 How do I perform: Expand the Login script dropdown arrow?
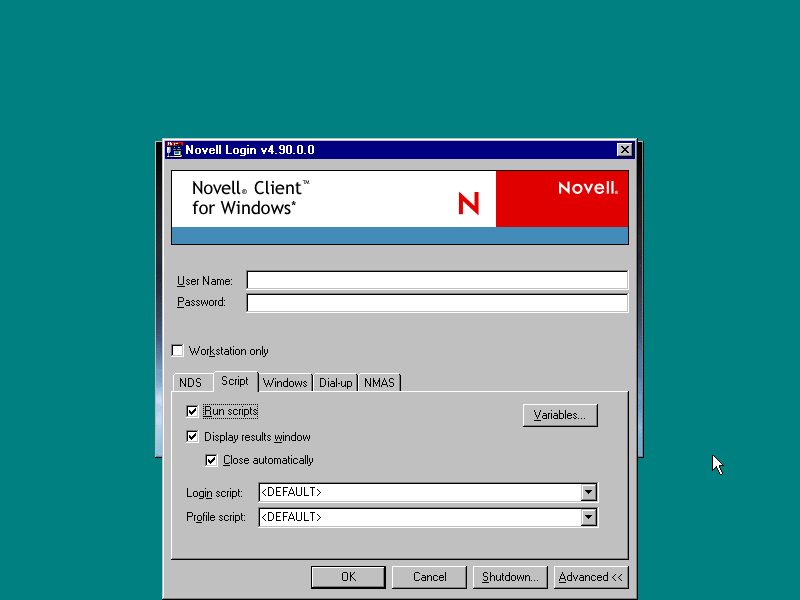point(588,492)
